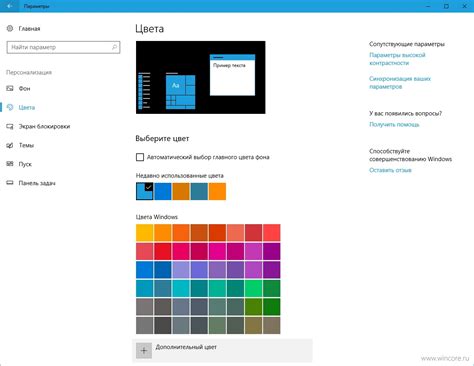Open the Пуск settings icon
474x366 pixels.
[x=10, y=164]
